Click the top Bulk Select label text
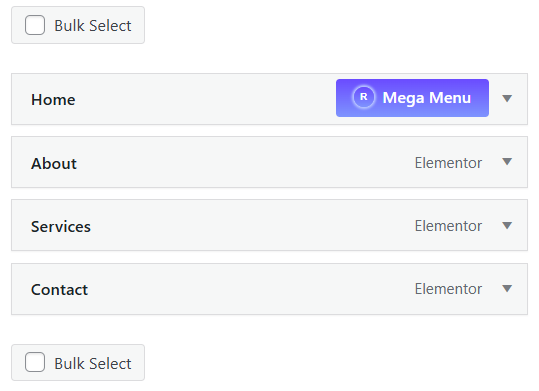539x391 pixels. click(93, 25)
